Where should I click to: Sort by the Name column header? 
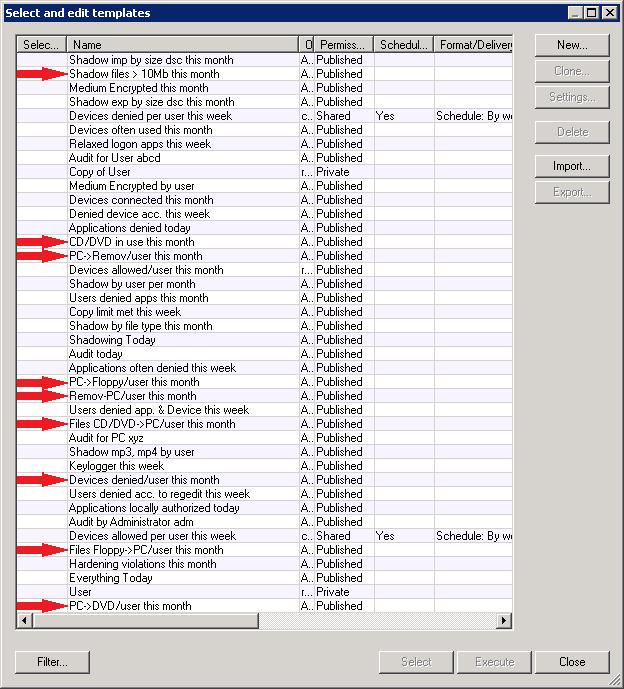tap(182, 45)
